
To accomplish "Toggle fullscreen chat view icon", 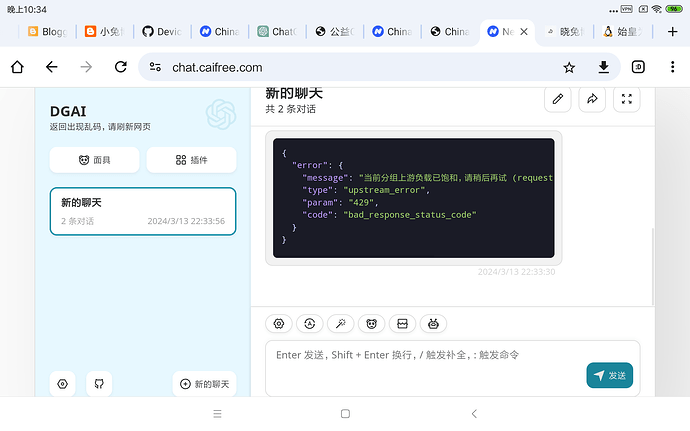I will click(x=627, y=99).
